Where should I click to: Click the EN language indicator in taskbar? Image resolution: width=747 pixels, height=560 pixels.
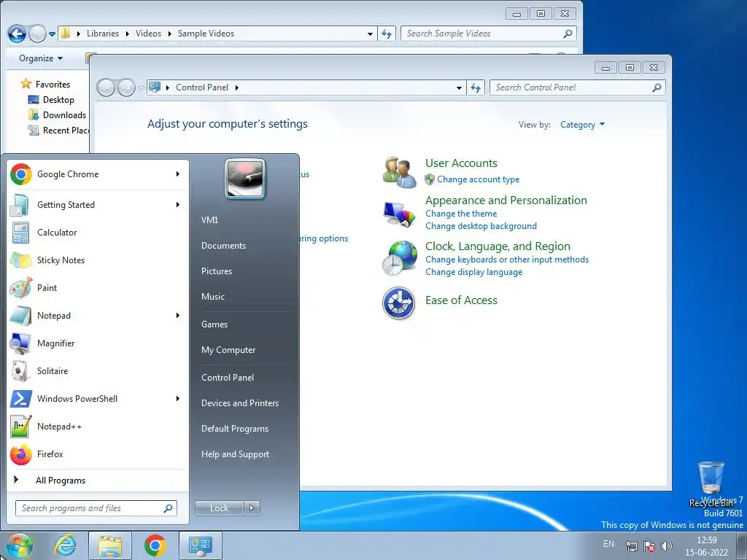tap(608, 544)
